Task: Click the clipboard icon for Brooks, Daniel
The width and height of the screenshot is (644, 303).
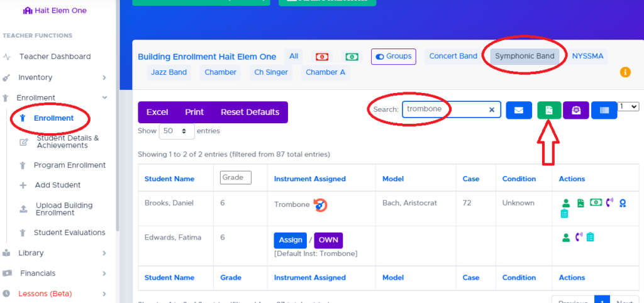Action: coord(565,214)
